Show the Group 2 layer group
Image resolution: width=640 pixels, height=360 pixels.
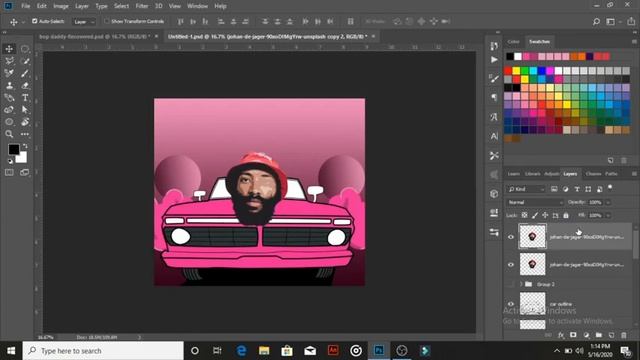tap(511, 284)
